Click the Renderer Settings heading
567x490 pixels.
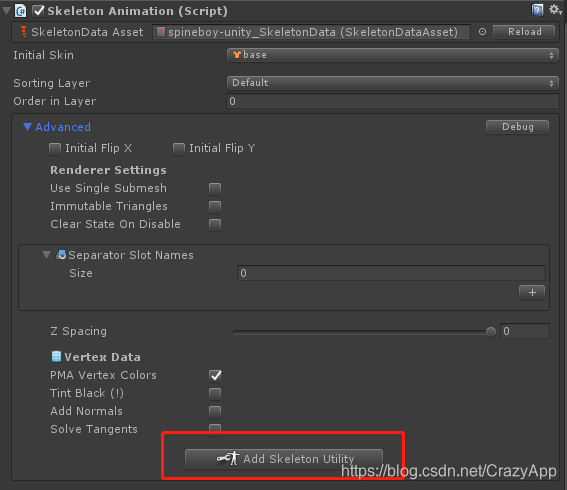pyautogui.click(x=108, y=170)
